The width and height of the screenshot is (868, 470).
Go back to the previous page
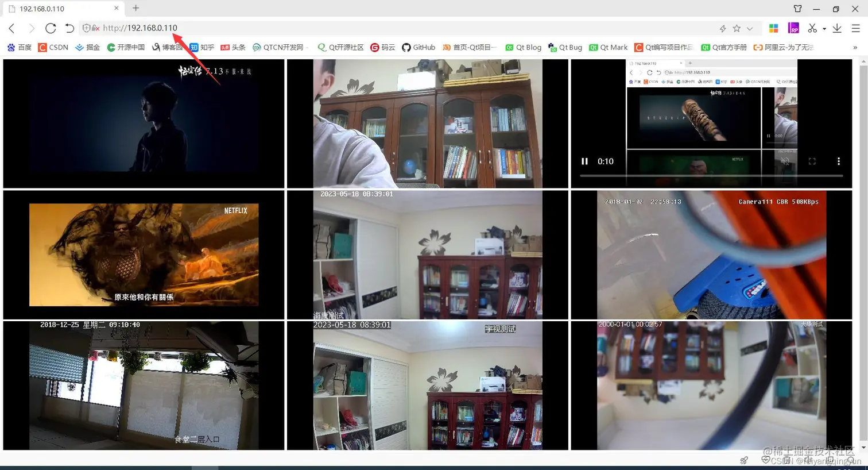[x=11, y=28]
